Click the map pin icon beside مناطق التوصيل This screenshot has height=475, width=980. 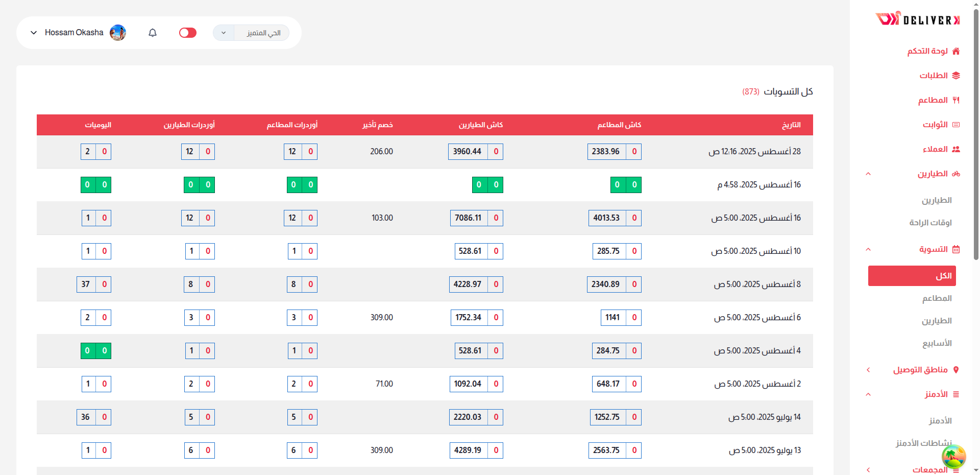956,370
